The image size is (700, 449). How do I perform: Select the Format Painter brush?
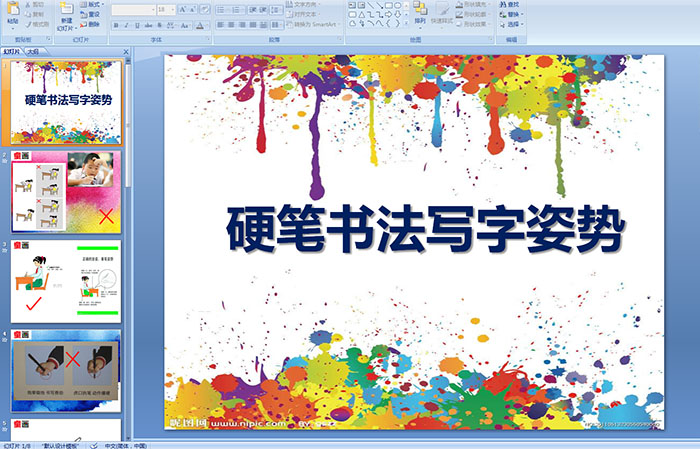(37, 24)
